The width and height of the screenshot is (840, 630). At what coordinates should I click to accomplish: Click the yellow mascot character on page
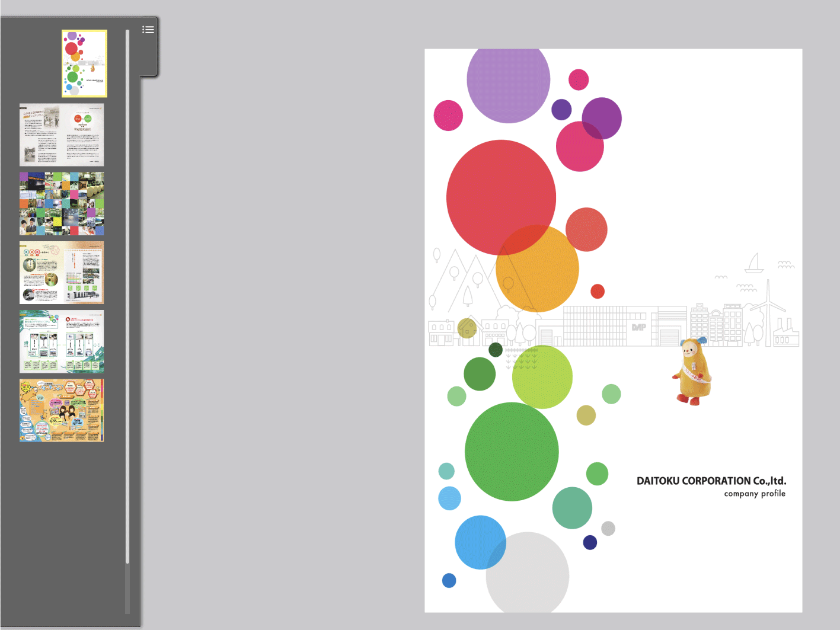[x=692, y=372]
